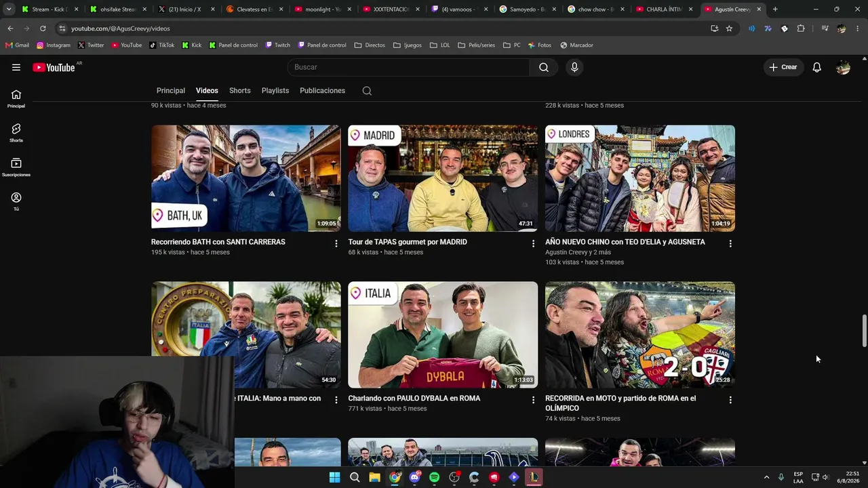Play the BATH, UK video thumbnail
This screenshot has width=868, height=488.
click(x=246, y=178)
